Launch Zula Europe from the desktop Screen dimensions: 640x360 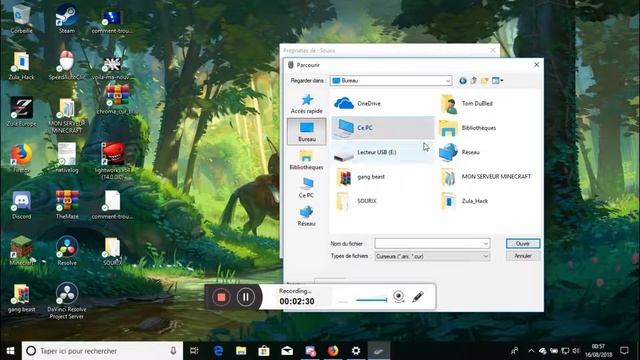pos(21,112)
